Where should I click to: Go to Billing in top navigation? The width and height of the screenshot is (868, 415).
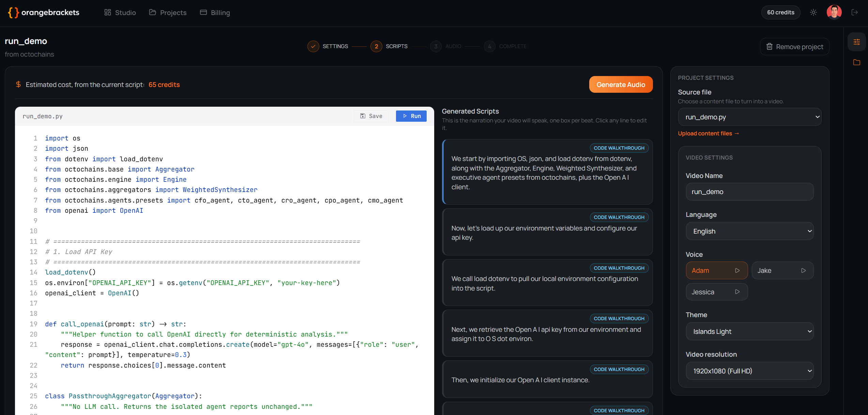tap(215, 13)
